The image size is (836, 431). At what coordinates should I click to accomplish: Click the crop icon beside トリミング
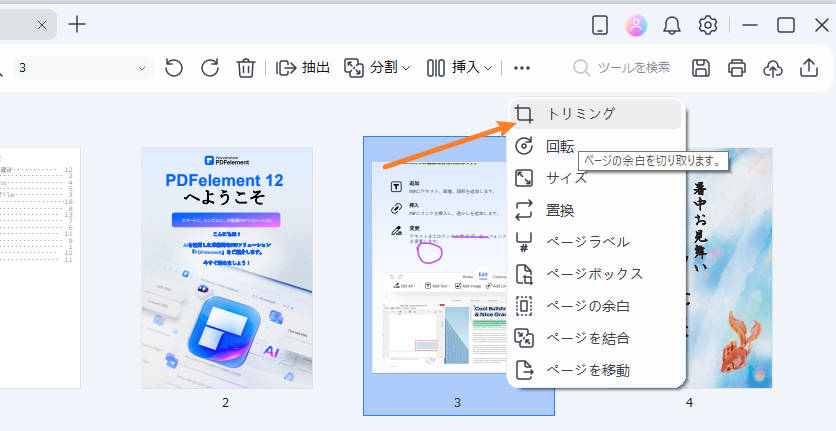524,114
